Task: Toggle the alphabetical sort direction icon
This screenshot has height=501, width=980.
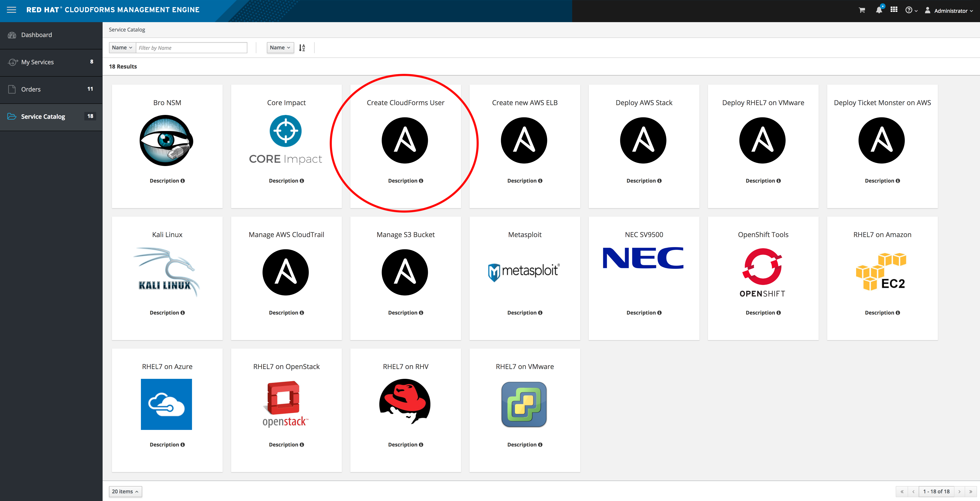Action: click(302, 48)
